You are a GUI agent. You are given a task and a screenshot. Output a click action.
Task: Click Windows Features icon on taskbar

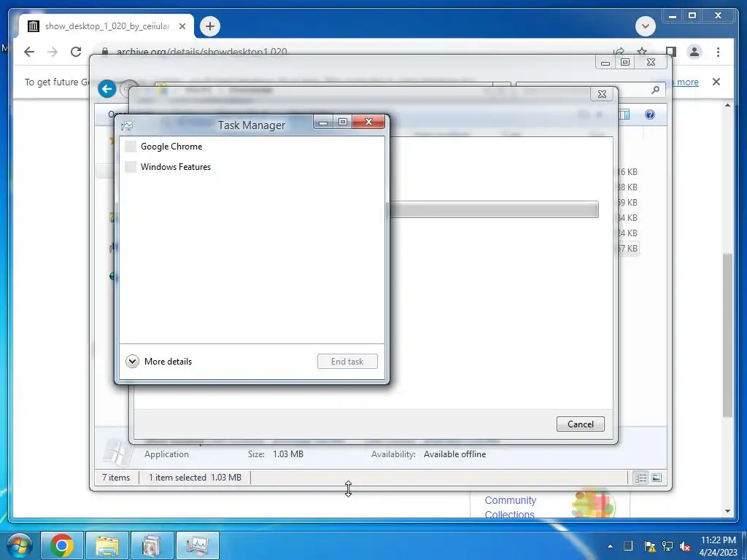coord(152,545)
